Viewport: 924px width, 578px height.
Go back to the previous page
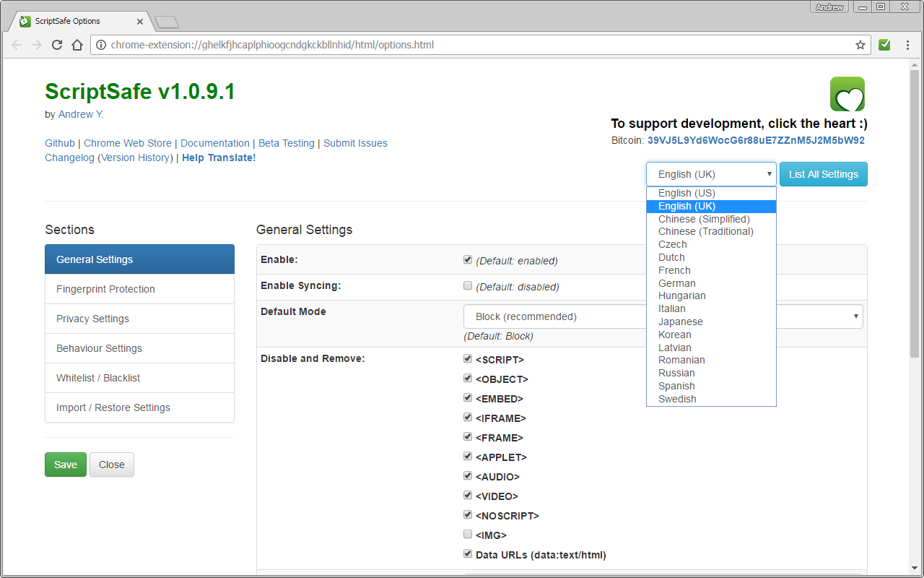[17, 45]
